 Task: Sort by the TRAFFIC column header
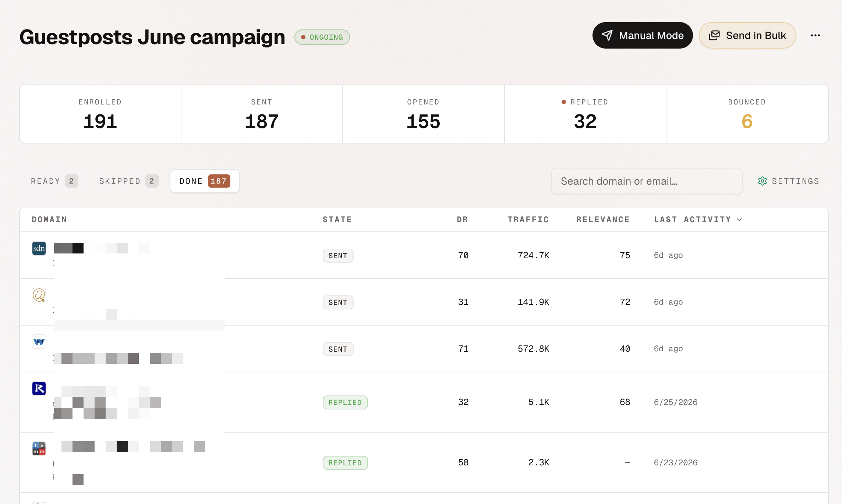[x=528, y=220]
